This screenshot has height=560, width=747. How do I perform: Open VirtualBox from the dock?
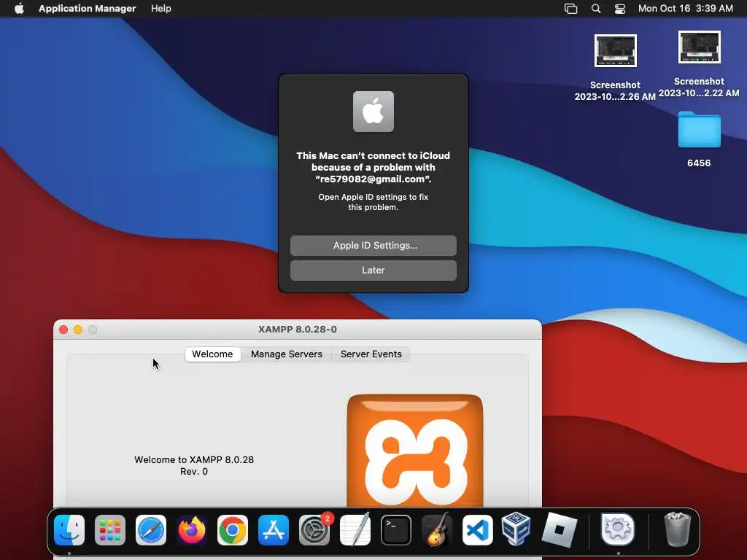(x=516, y=529)
